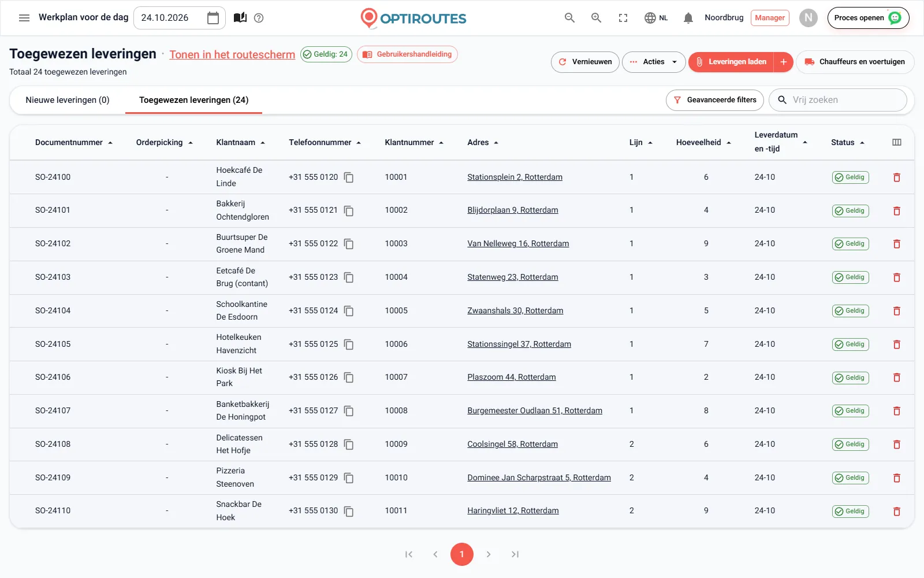Open Geavanceerde filters

(x=715, y=100)
